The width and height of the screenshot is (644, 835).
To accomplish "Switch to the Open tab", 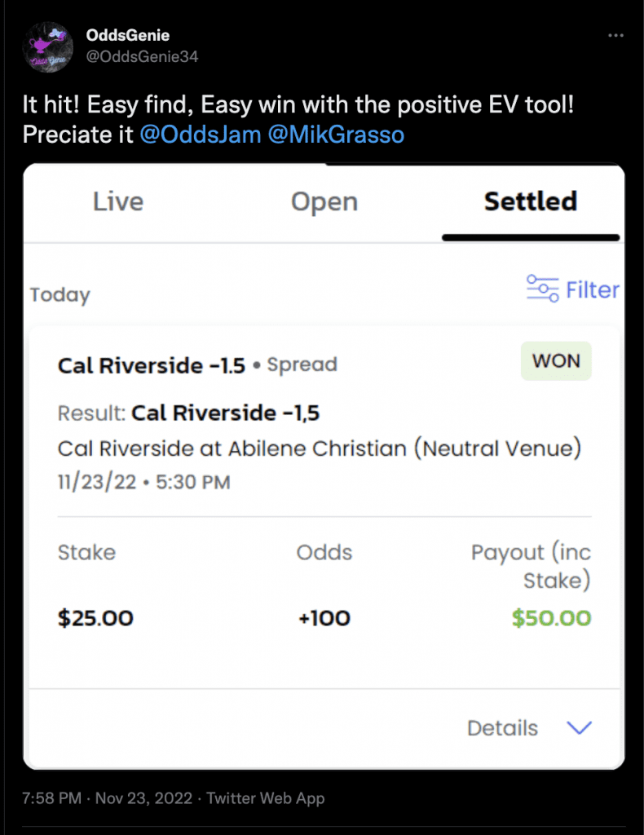I will (x=324, y=202).
